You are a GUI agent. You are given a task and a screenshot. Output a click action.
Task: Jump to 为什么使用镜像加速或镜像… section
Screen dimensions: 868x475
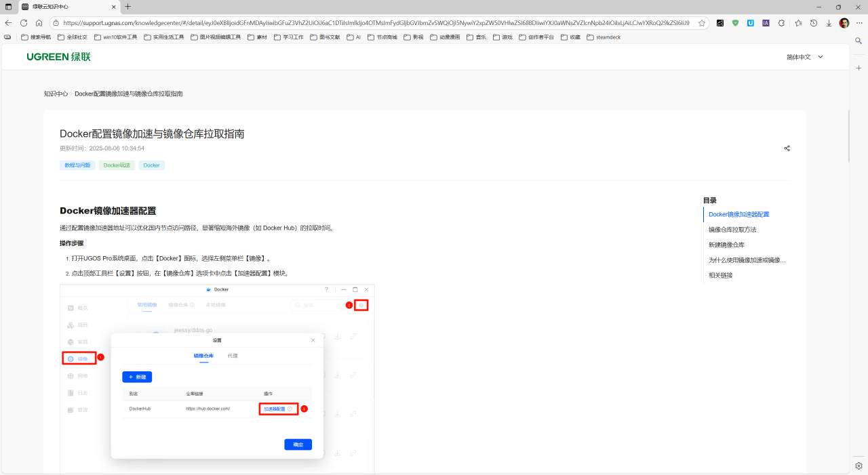[747, 260]
